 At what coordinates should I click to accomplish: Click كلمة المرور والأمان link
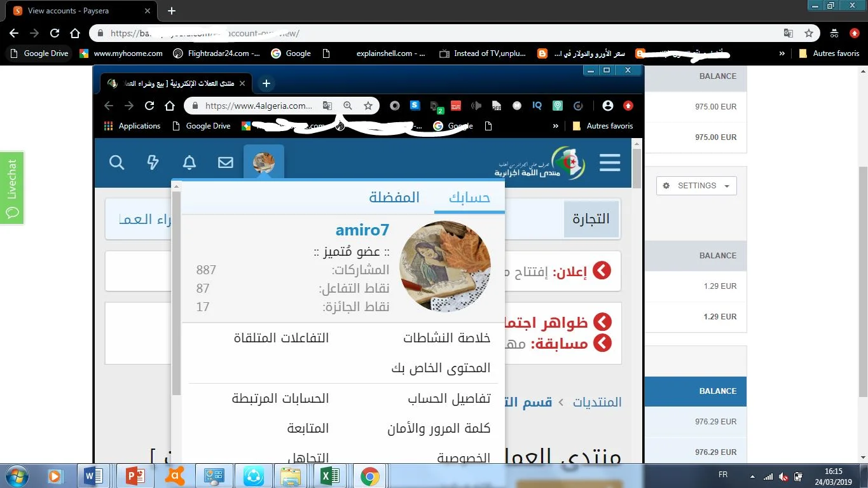point(439,429)
